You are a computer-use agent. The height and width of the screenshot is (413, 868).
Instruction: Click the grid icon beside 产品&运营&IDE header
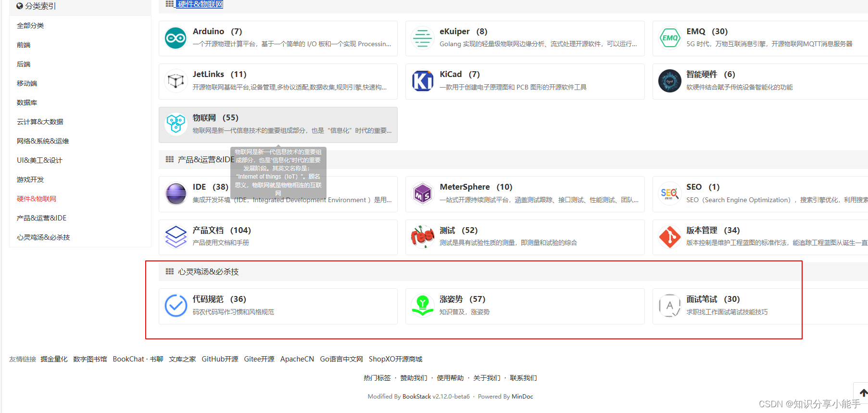coord(170,159)
